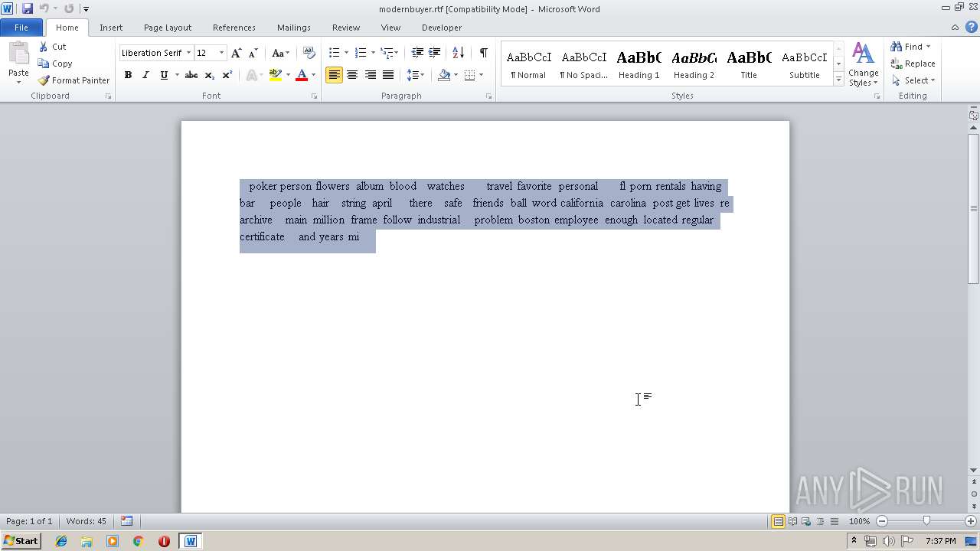Click the Save icon in quick access toolbar

click(x=28, y=8)
